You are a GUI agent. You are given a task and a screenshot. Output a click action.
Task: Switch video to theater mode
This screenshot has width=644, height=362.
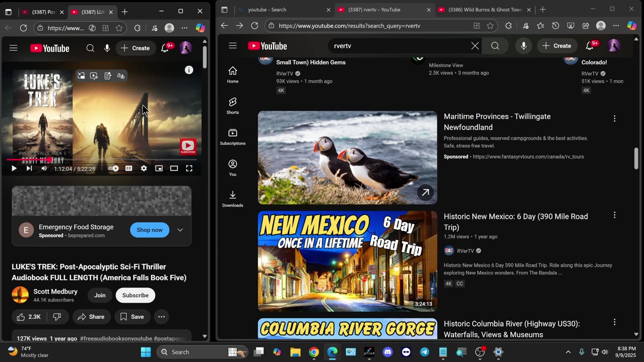click(x=174, y=168)
